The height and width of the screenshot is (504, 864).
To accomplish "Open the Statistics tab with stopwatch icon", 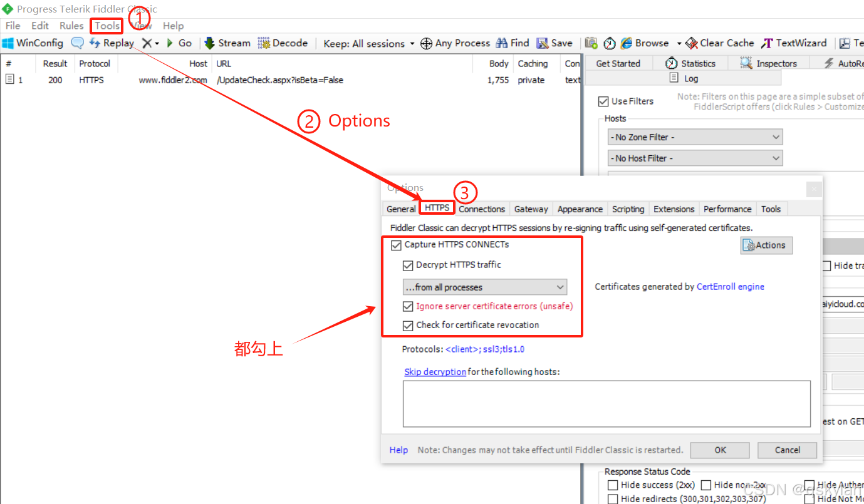I will tap(690, 63).
